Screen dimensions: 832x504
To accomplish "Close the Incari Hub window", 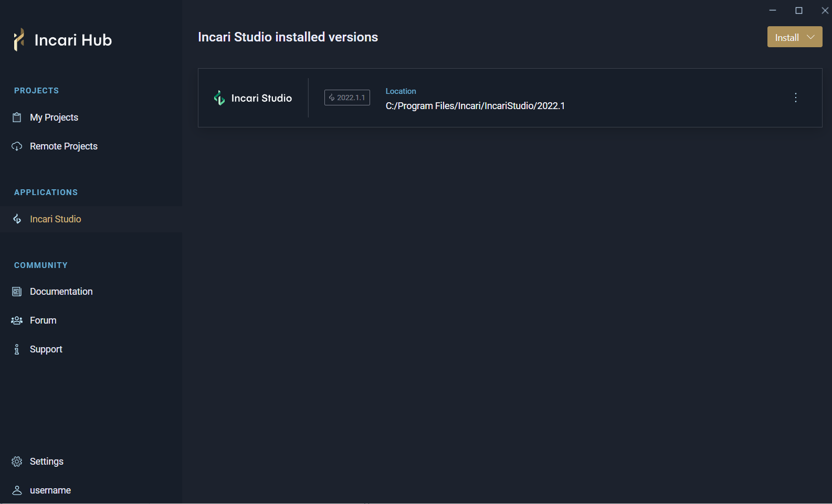I will 825,10.
